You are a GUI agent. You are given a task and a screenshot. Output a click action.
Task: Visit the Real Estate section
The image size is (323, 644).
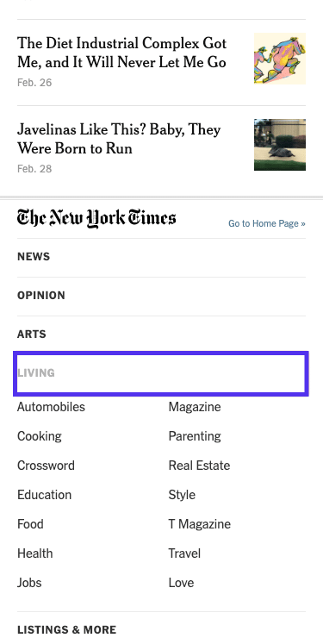(x=199, y=466)
